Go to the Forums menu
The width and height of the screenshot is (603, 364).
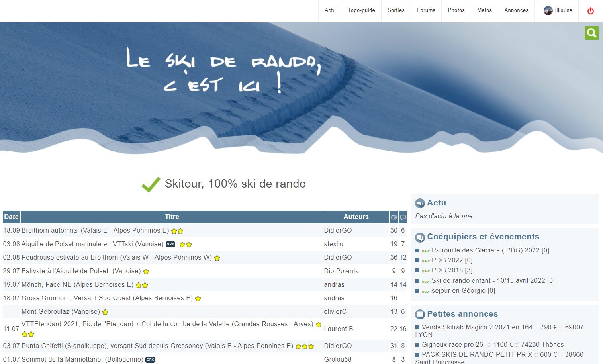(426, 10)
